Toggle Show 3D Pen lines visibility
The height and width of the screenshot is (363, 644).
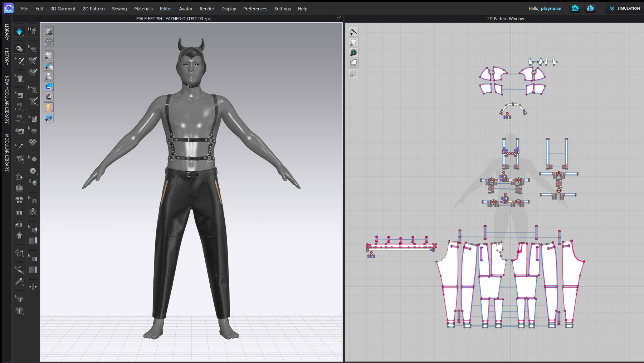49,66
